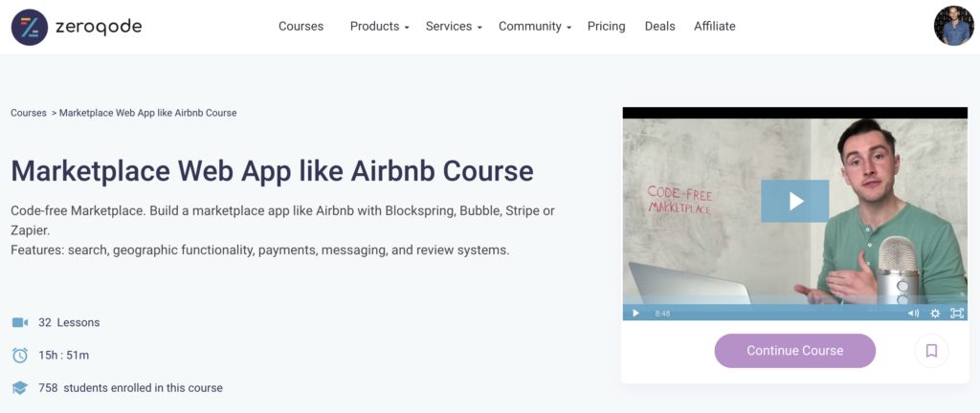This screenshot has height=413, width=980.
Task: Click the zeroqode wordmark text
Action: point(99,27)
